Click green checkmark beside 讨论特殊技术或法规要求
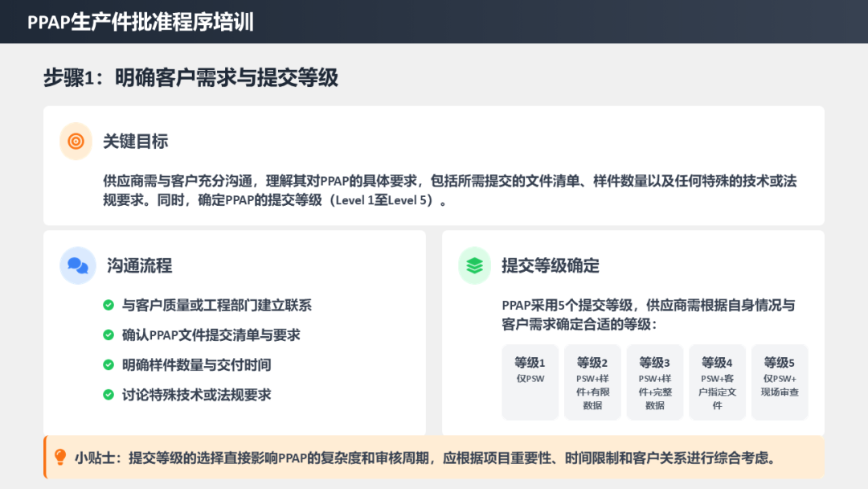This screenshot has height=489, width=868. [x=108, y=395]
